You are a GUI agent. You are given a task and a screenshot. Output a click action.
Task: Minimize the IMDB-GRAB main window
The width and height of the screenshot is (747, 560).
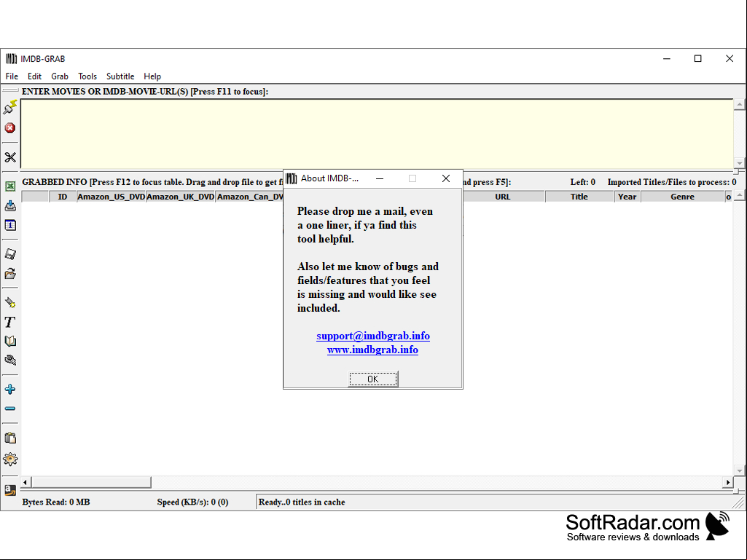click(x=667, y=58)
